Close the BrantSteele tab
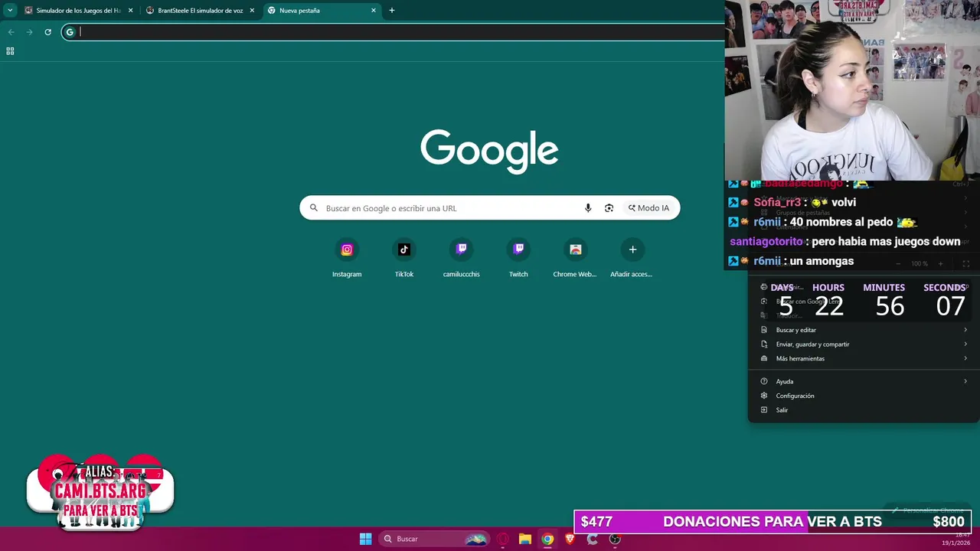The height and width of the screenshot is (551, 980). [x=252, y=11]
